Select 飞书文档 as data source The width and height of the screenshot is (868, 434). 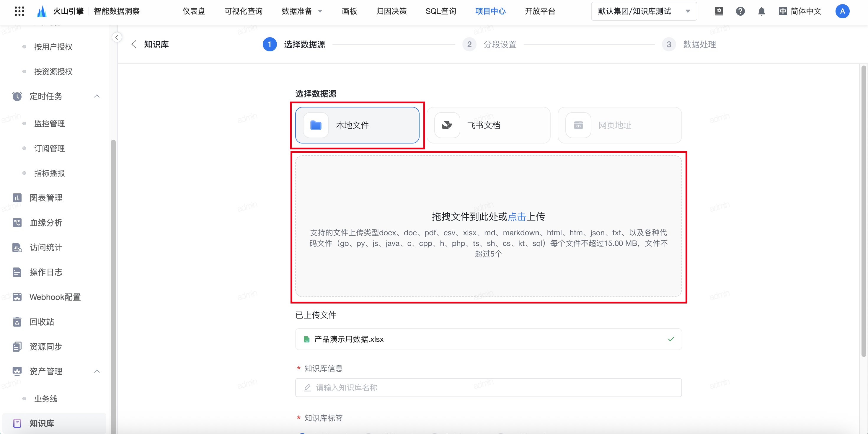point(488,125)
